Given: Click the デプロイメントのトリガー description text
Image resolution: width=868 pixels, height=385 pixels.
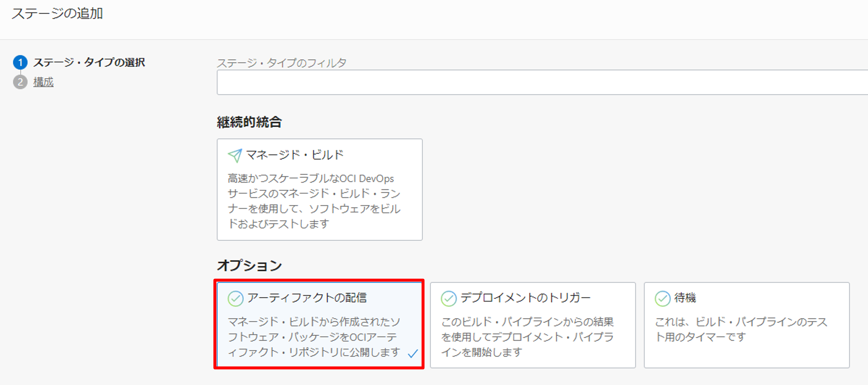Looking at the screenshot, I should pyautogui.click(x=527, y=337).
